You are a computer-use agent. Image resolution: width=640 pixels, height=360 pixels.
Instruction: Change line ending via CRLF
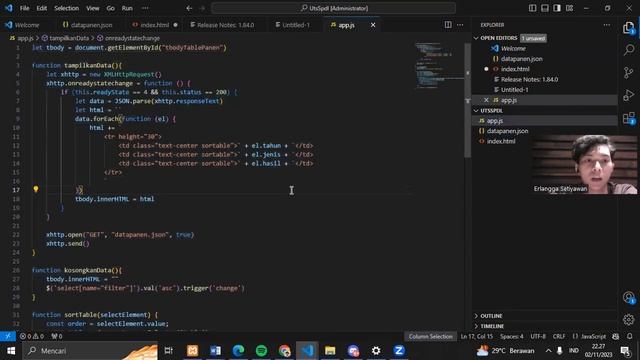[559, 336]
